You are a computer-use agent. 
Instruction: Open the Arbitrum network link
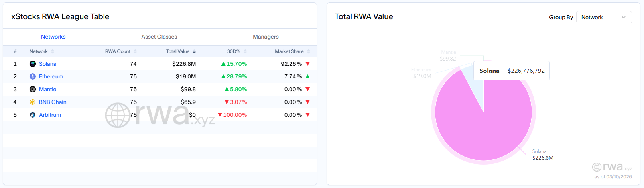[x=50, y=115]
